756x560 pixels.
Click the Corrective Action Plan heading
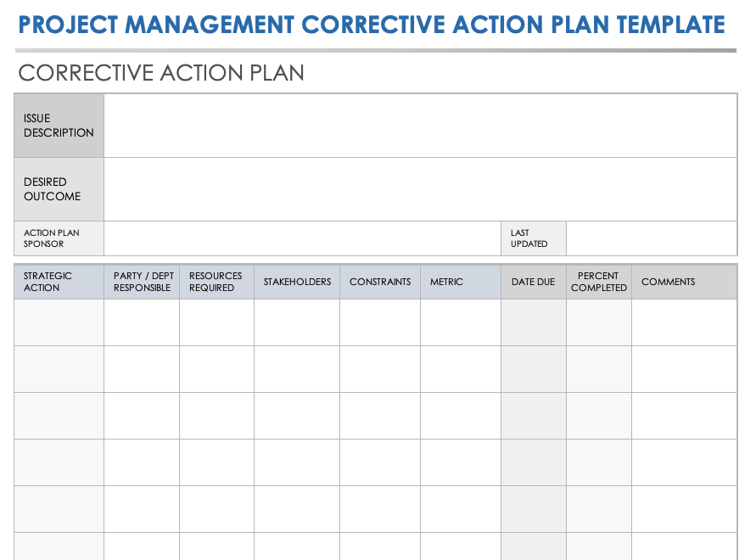click(x=161, y=73)
